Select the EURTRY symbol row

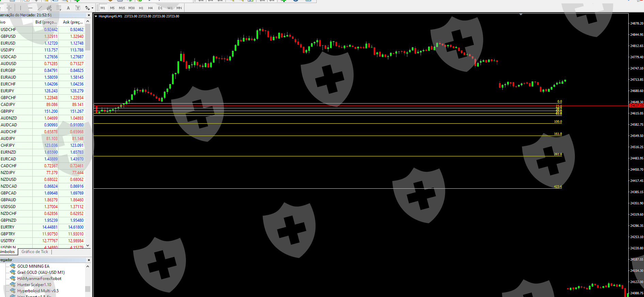click(42, 227)
